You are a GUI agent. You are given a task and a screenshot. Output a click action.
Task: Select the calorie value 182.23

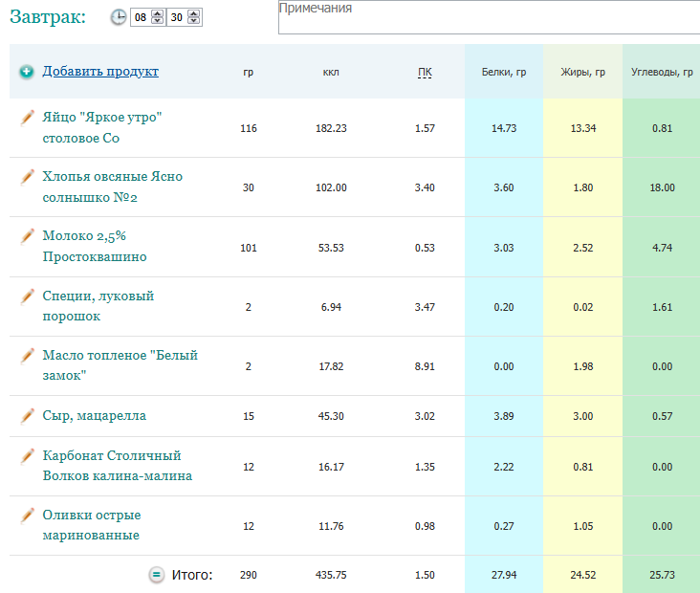click(x=331, y=128)
